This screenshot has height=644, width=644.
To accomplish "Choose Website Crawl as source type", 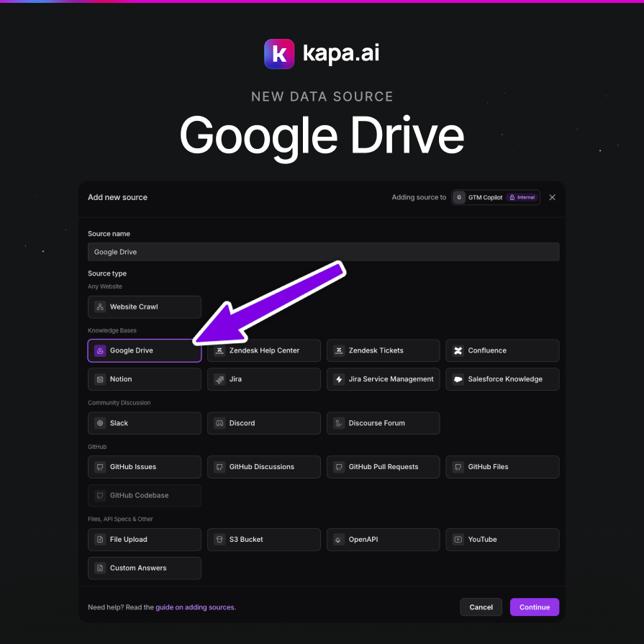I will pyautogui.click(x=145, y=307).
